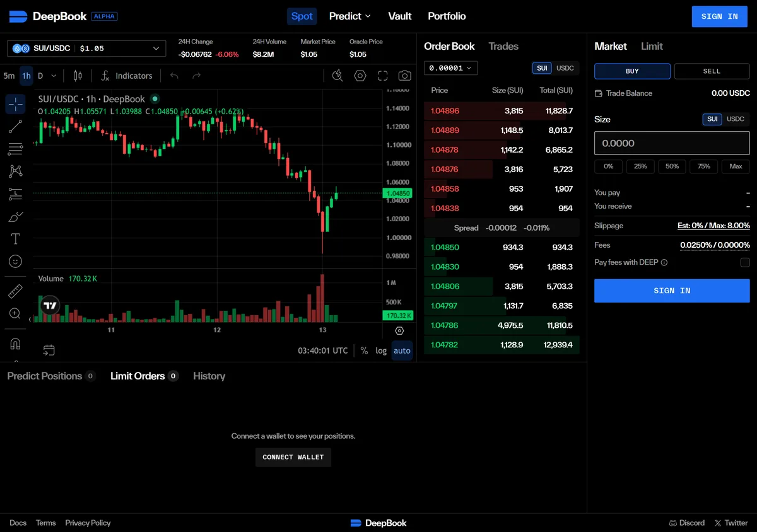
Task: Select the brush drawing tool
Action: pyautogui.click(x=15, y=217)
